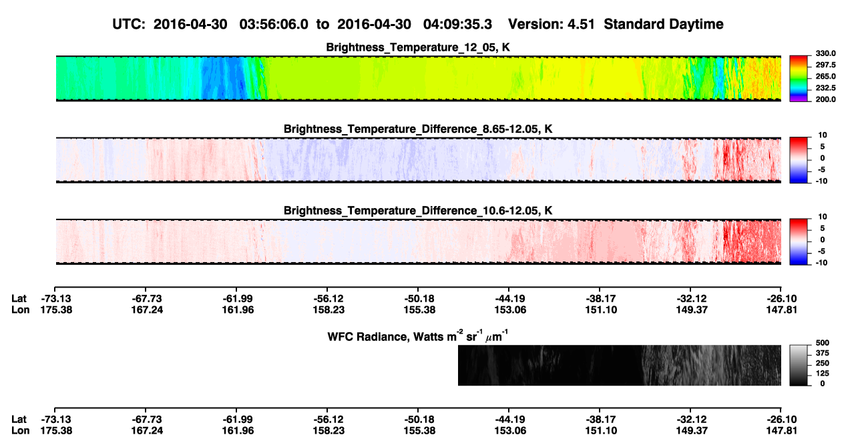
Task: Click the WFC Radiance image strip
Action: [x=620, y=365]
